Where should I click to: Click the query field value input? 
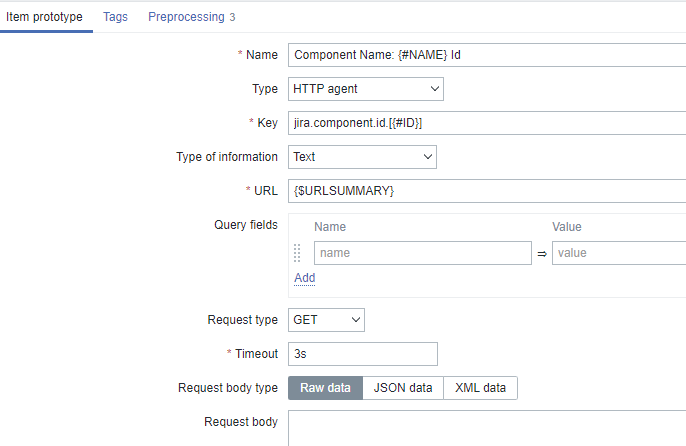click(x=618, y=253)
